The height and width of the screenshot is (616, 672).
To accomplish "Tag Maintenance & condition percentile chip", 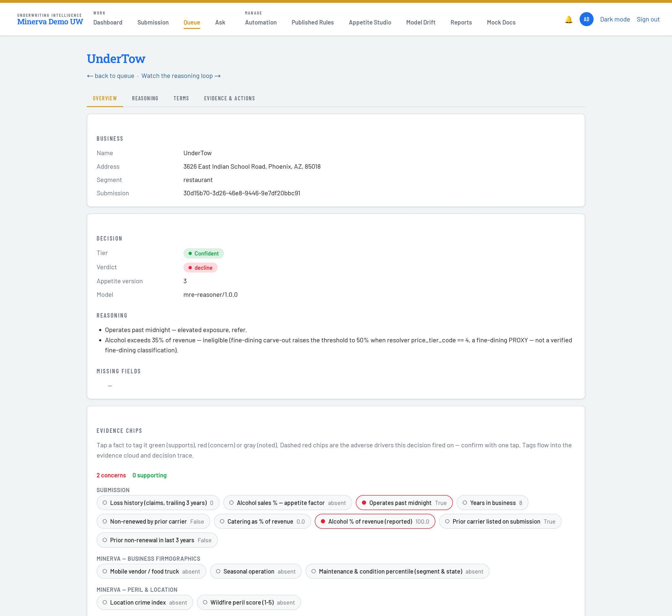I will click(397, 571).
